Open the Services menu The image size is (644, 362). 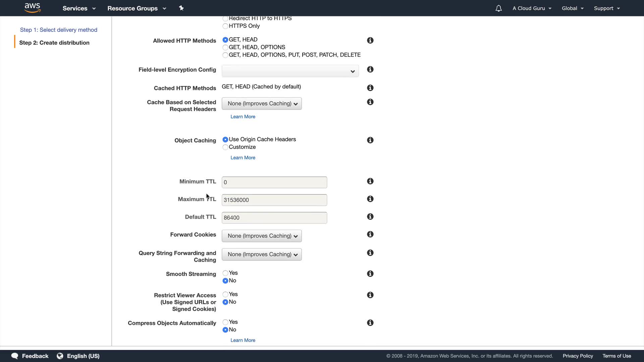point(79,8)
